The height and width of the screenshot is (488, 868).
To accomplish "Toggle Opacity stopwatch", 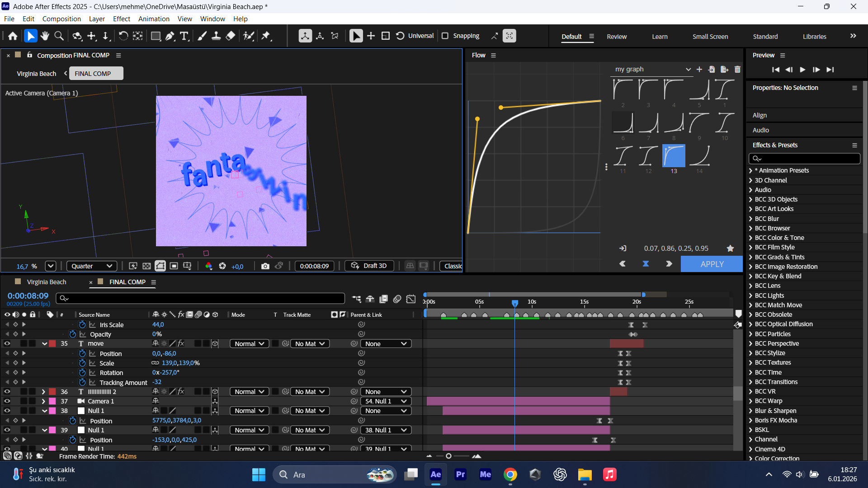I will 72,334.
